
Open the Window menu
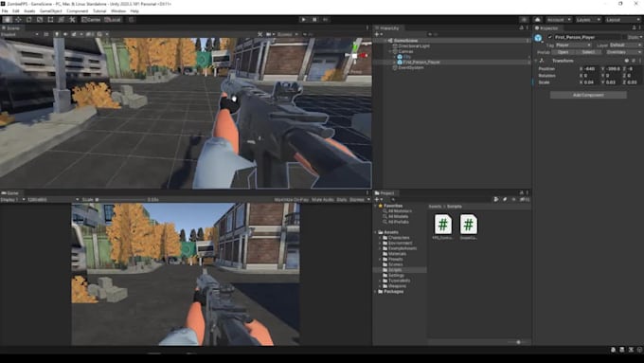click(118, 11)
